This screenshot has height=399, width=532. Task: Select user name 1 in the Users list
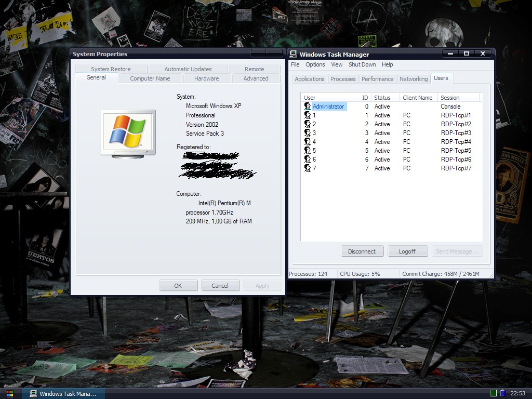coord(314,115)
